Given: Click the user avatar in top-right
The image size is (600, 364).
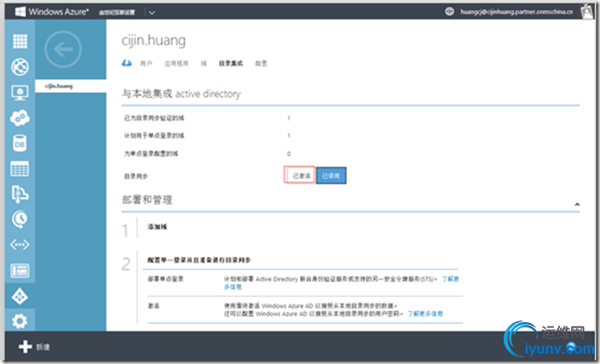Looking at the screenshot, I should (x=587, y=11).
